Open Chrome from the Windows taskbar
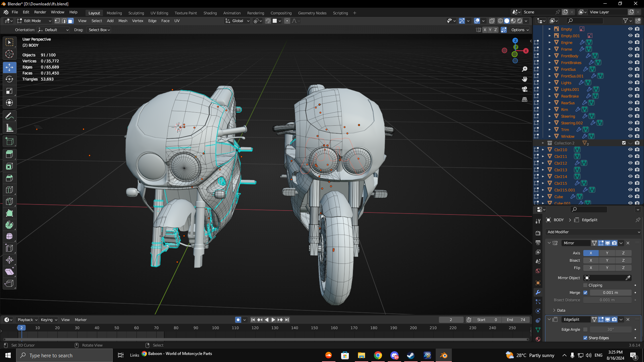Viewport: 644px width, 362px height. tap(378, 355)
